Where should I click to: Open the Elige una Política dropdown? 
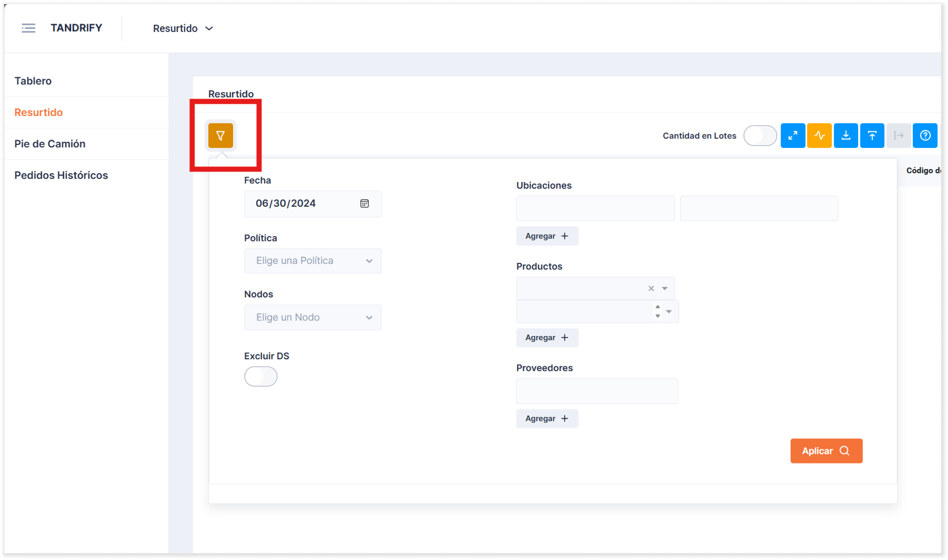[x=312, y=261]
